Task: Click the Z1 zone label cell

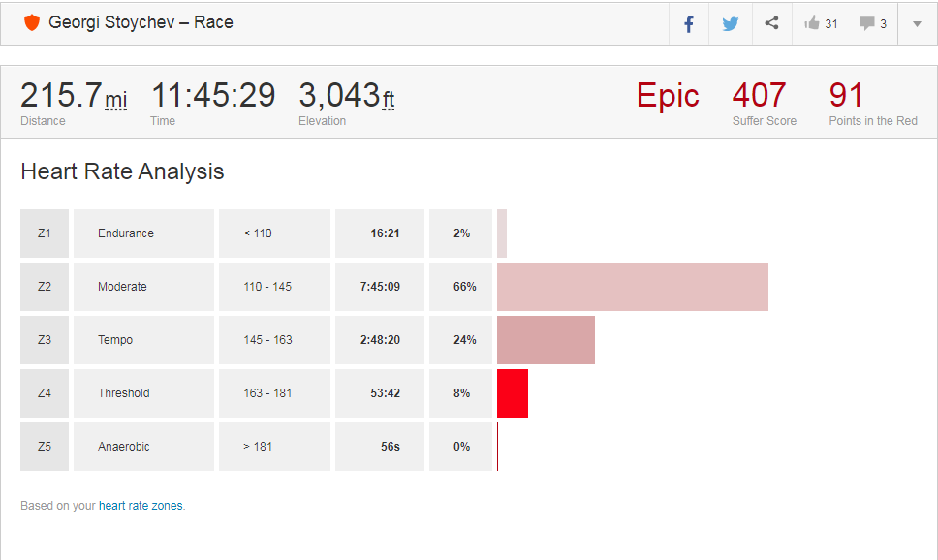Action: [x=45, y=233]
